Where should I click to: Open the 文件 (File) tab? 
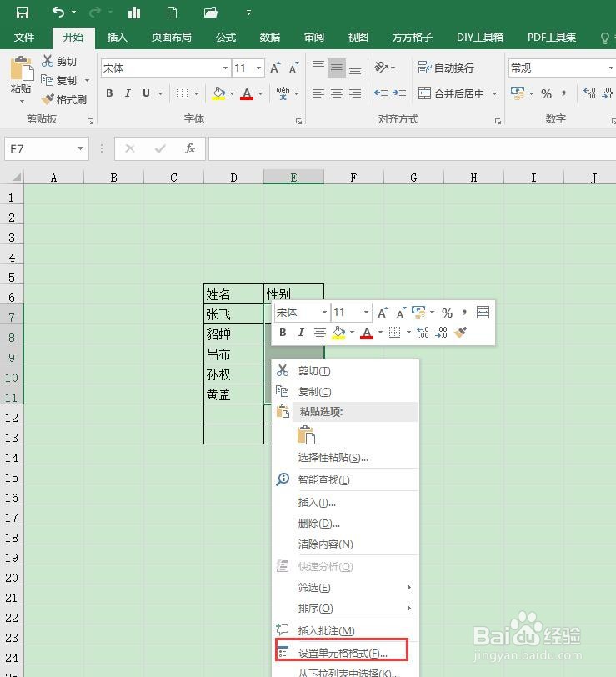(x=24, y=38)
